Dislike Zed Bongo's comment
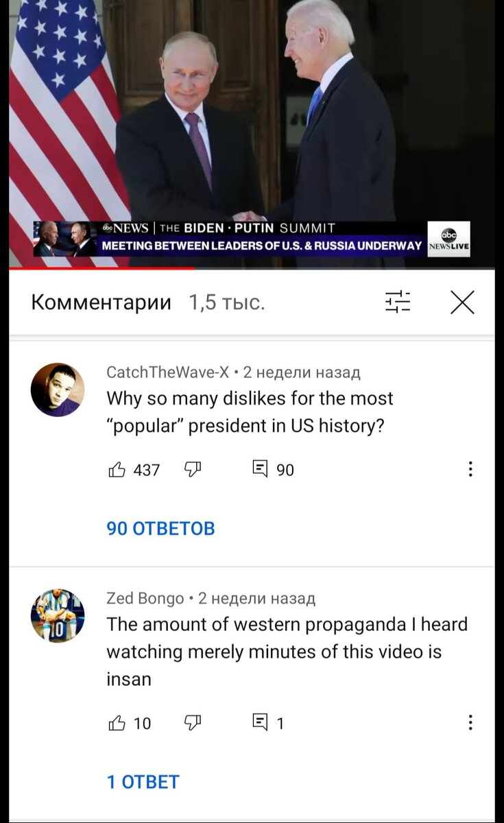The image size is (504, 823). pyautogui.click(x=193, y=723)
